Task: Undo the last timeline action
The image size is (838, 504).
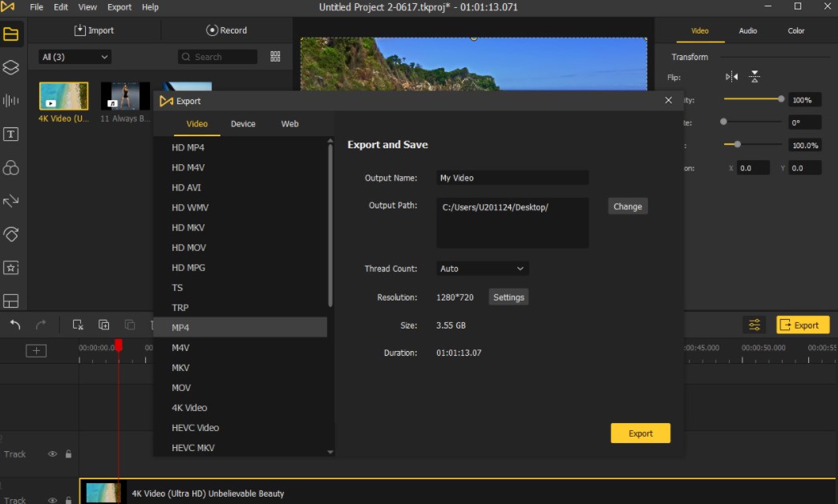Action: [15, 325]
